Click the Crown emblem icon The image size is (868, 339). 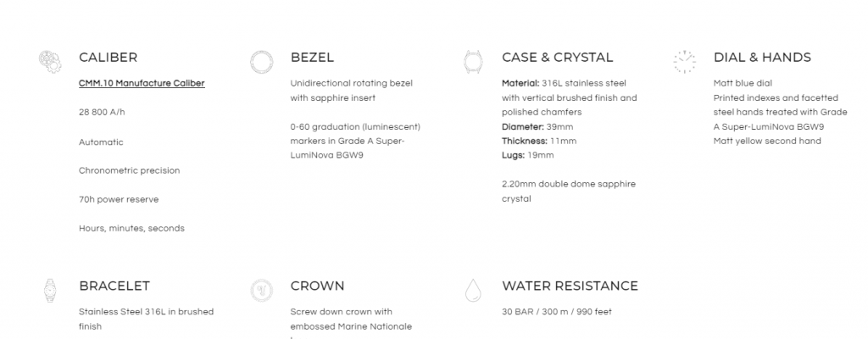pyautogui.click(x=261, y=291)
